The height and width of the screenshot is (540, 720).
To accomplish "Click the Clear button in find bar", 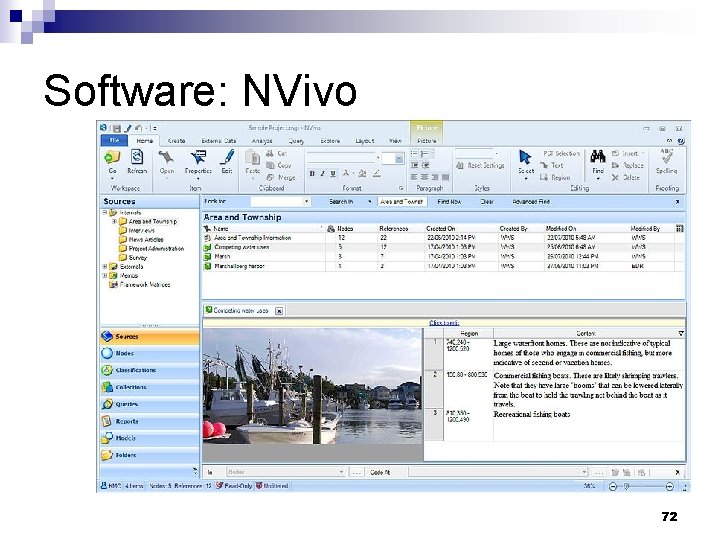I will point(487,202).
